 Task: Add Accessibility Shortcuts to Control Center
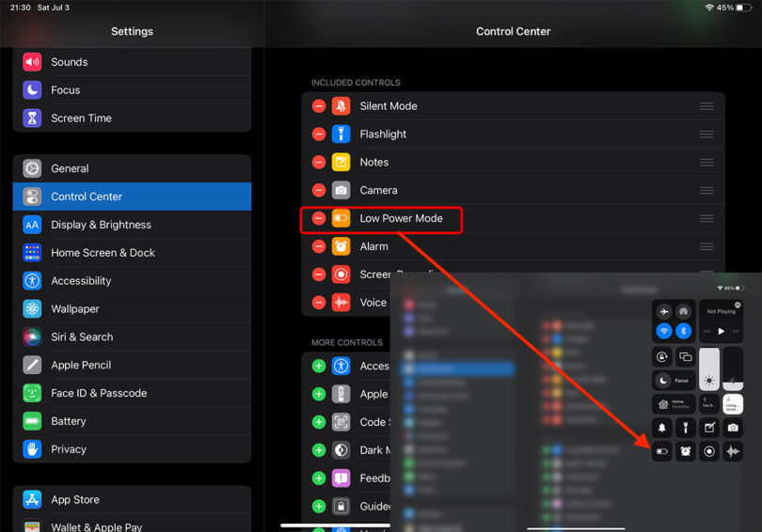pyautogui.click(x=319, y=366)
